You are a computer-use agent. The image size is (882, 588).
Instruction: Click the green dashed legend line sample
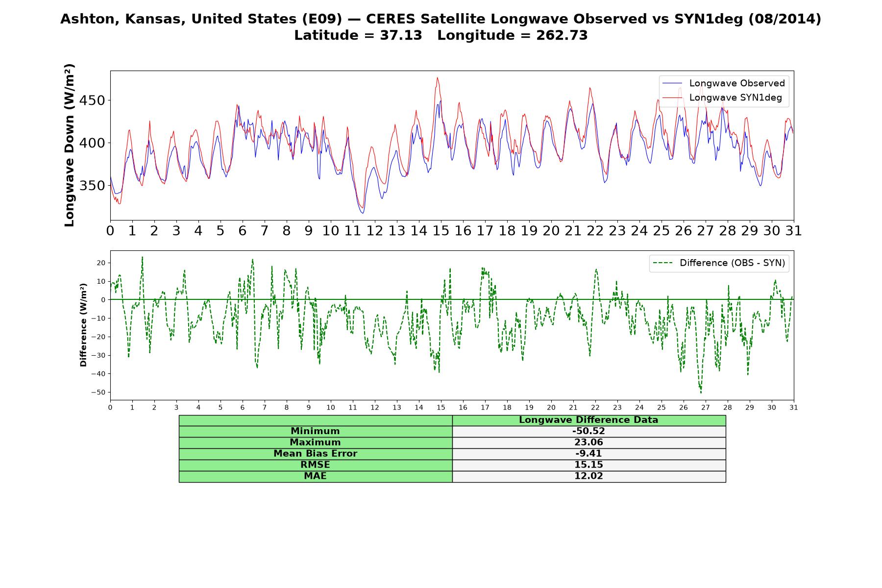663,263
